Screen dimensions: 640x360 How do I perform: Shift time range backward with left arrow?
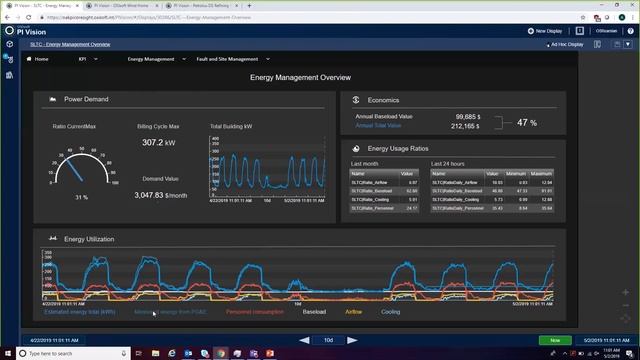pos(304,340)
